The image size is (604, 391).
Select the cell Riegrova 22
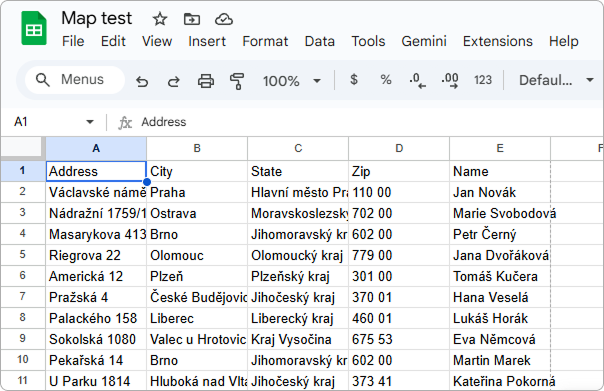96,255
